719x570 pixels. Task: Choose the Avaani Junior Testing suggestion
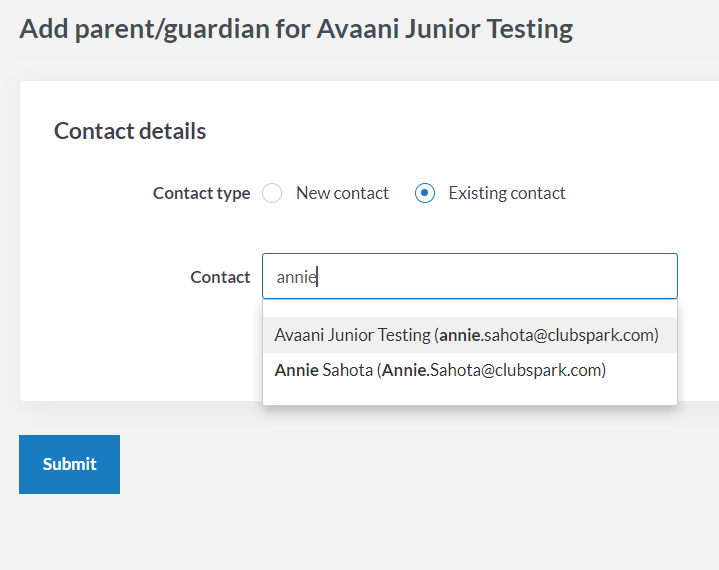coord(466,335)
